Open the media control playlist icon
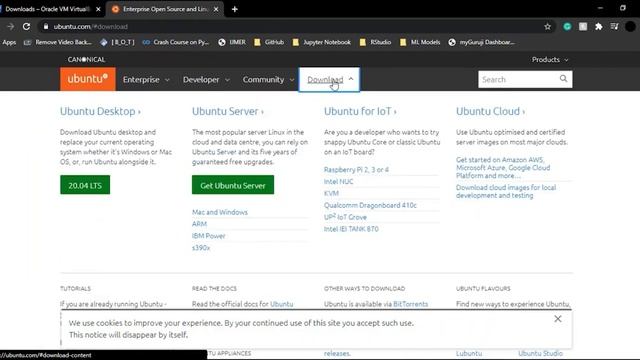 pos(614,27)
